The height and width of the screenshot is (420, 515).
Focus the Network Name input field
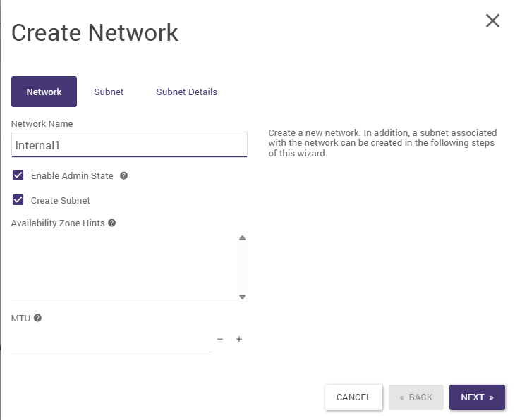(129, 144)
